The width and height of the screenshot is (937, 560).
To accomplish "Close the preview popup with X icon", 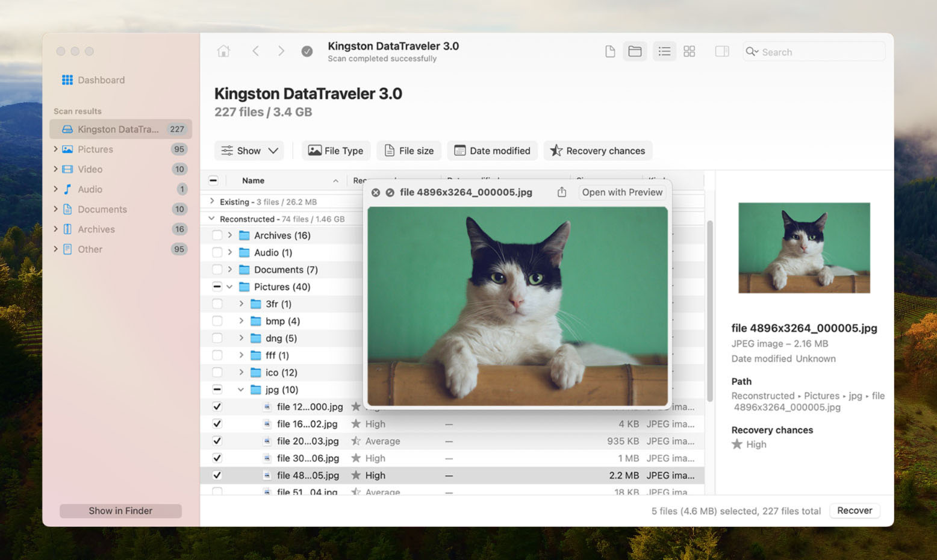I will (376, 193).
